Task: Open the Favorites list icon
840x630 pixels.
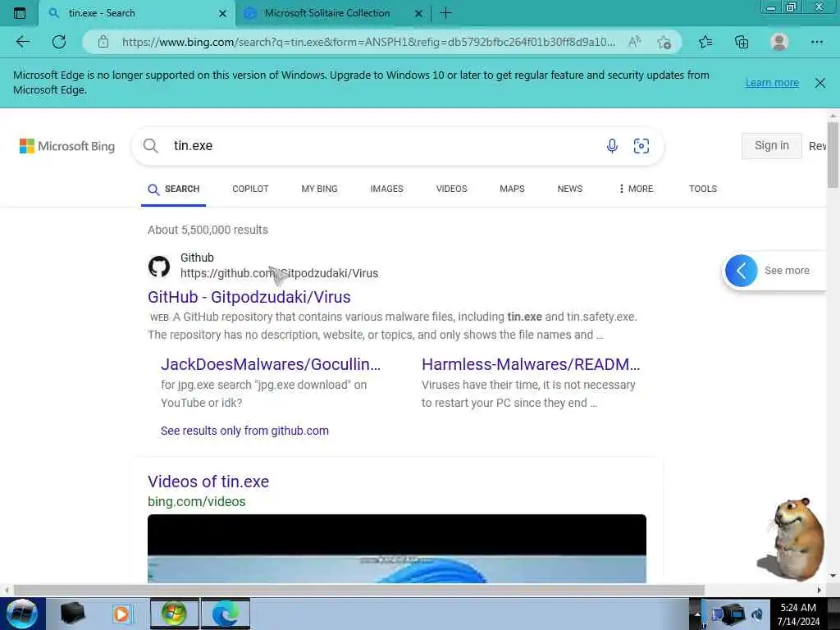Action: tap(705, 42)
